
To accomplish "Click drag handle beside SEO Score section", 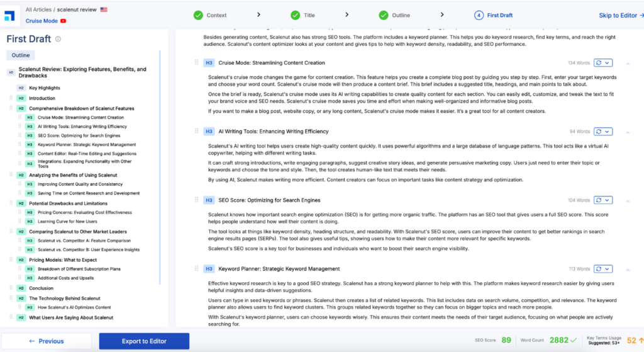I will [x=196, y=200].
